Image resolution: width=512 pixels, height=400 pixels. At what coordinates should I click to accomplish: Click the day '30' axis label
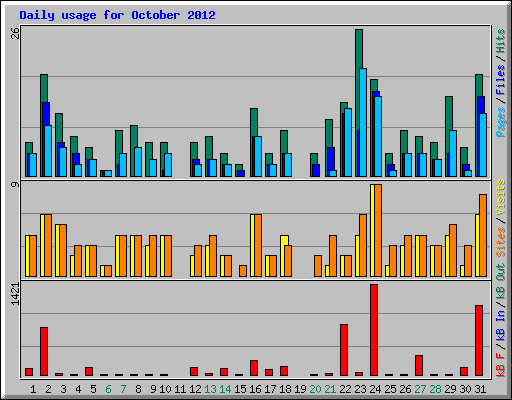coord(465,389)
